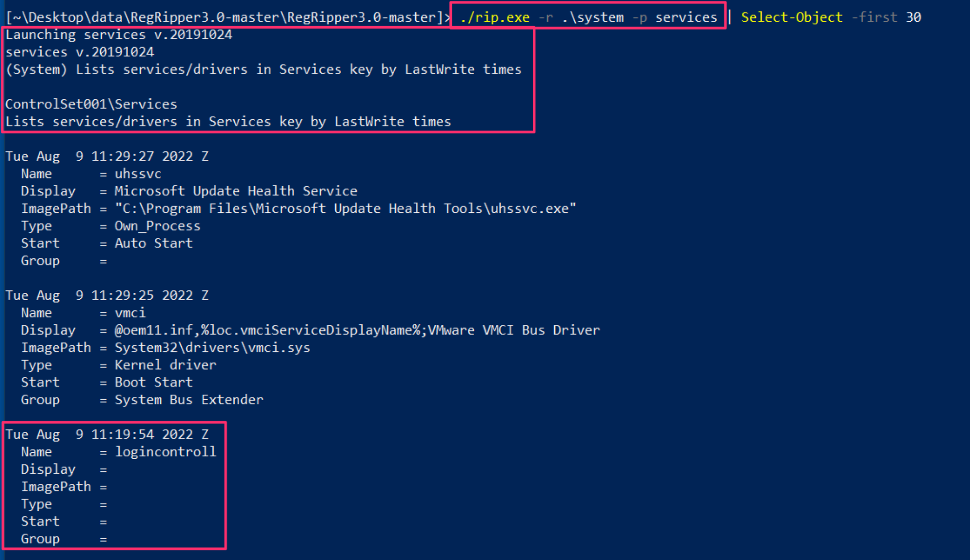Click System32\drivers\vmci.sys path
Viewport: 970px width, 560px height.
click(x=212, y=348)
